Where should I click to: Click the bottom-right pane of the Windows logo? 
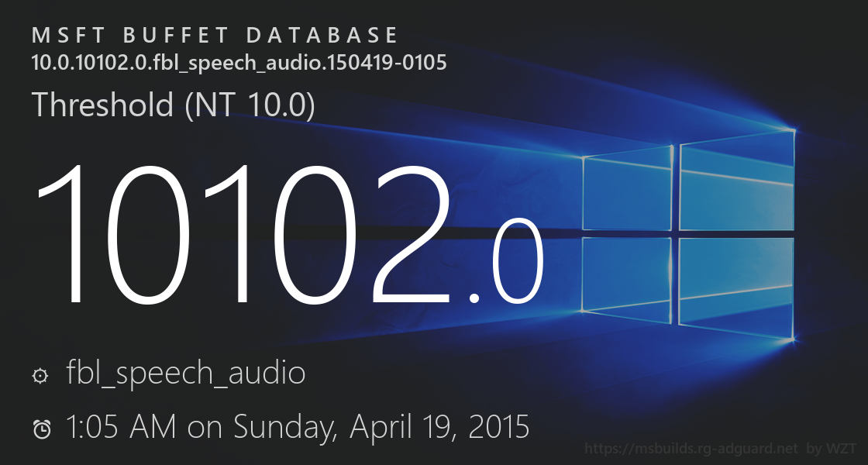737,288
